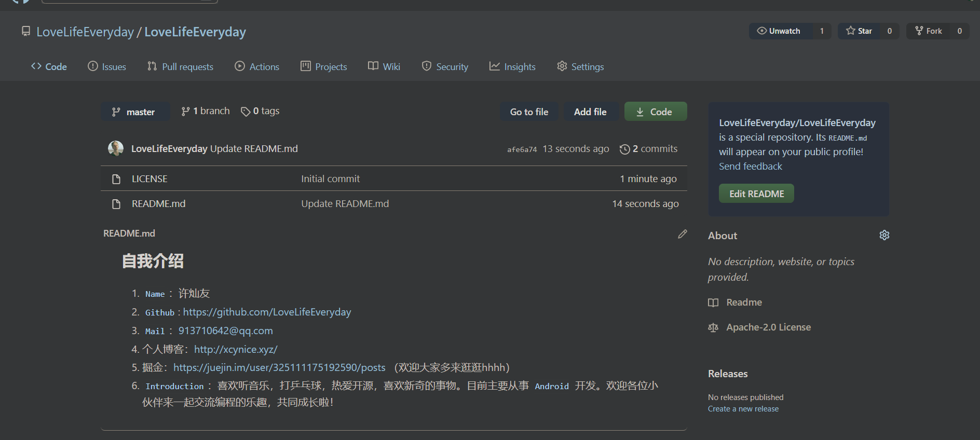
Task: Open Update README.md message in README row
Action: point(345,204)
